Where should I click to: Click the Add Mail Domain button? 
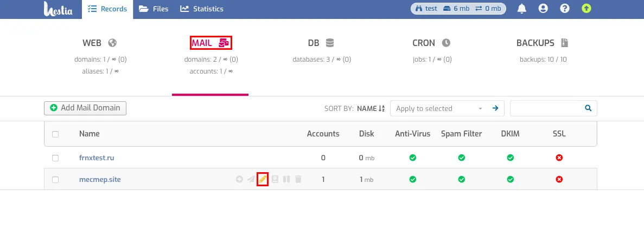click(x=85, y=108)
